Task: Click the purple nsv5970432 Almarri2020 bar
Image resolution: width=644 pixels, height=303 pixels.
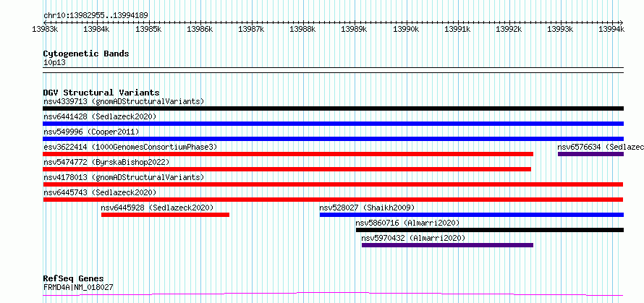Action: [x=447, y=245]
